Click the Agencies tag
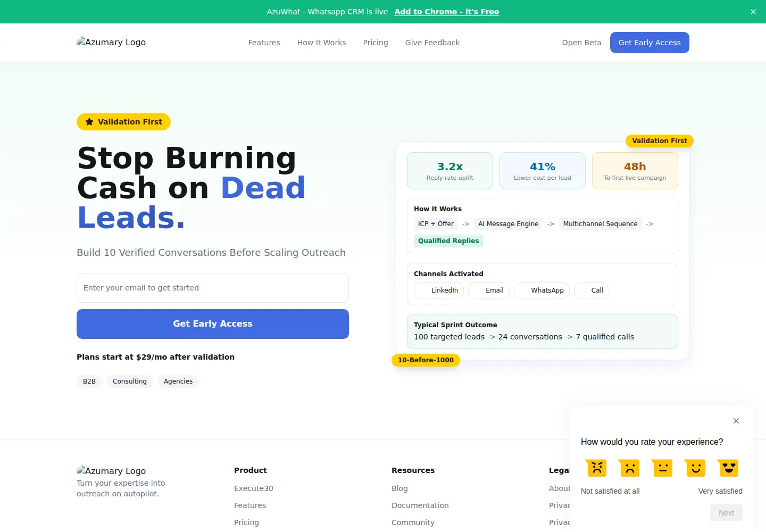The width and height of the screenshot is (766, 532). (178, 381)
